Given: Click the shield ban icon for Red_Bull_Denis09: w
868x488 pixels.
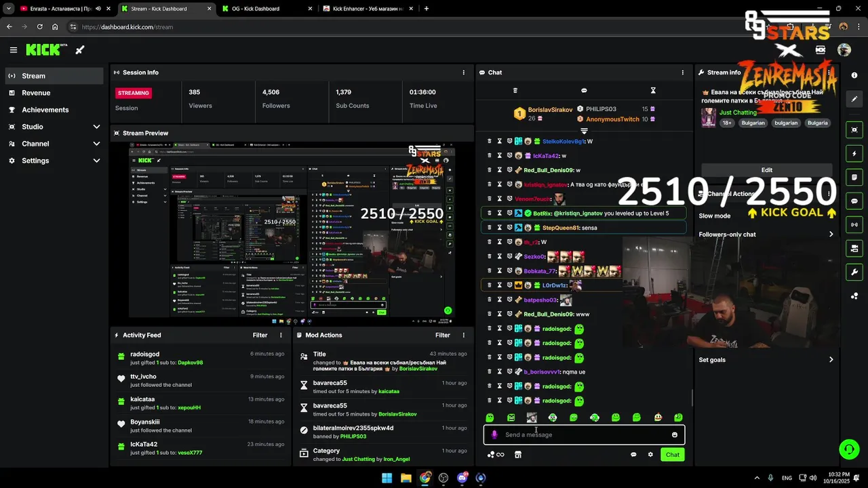Looking at the screenshot, I should click(509, 170).
